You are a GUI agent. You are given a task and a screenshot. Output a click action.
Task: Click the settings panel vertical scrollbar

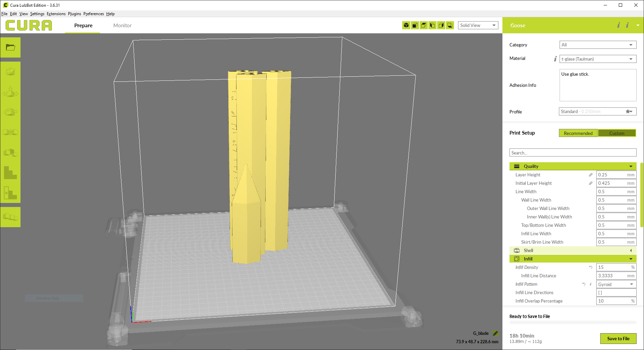642,195
